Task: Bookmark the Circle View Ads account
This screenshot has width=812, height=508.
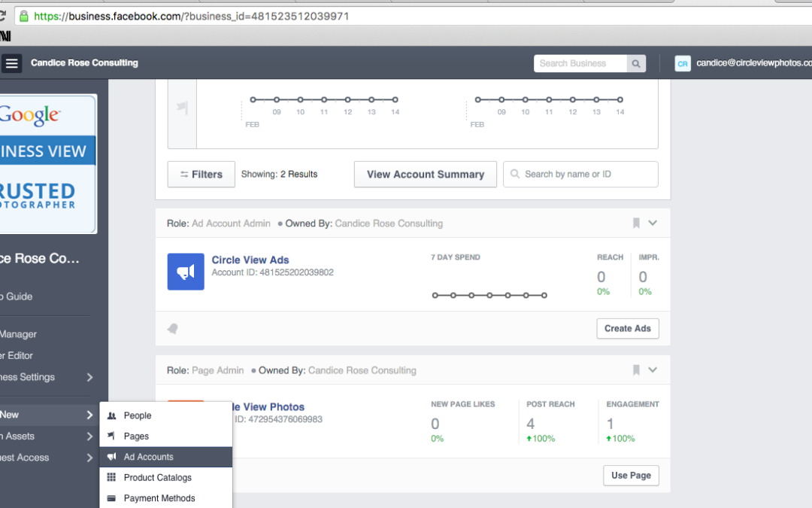Action: click(636, 223)
